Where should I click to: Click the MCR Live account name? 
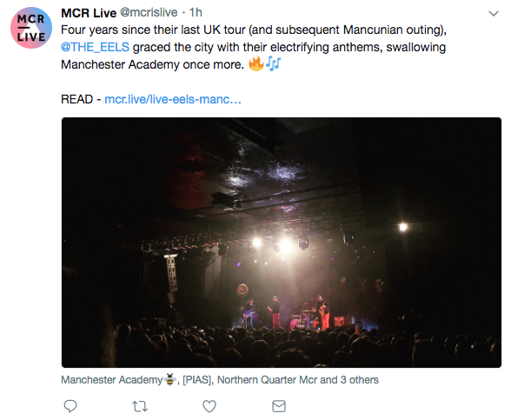tap(89, 13)
